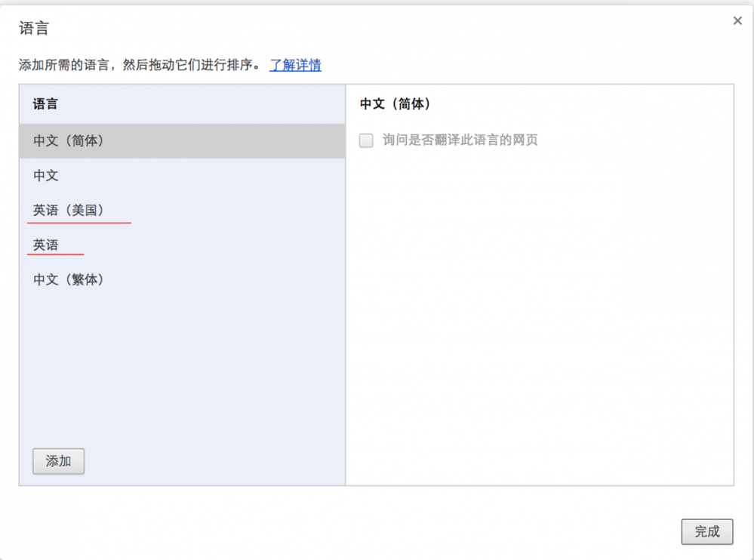
Task: Click the 完成 button
Action: 706,531
